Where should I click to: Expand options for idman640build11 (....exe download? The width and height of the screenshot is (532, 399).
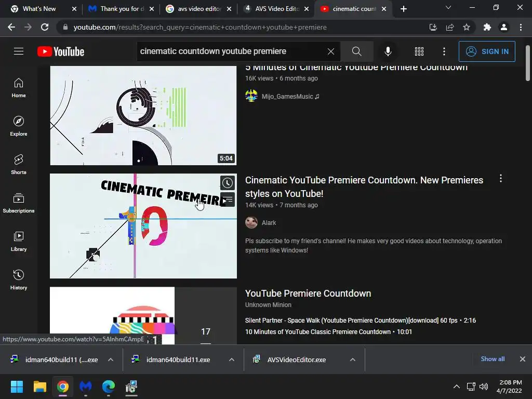click(x=111, y=360)
